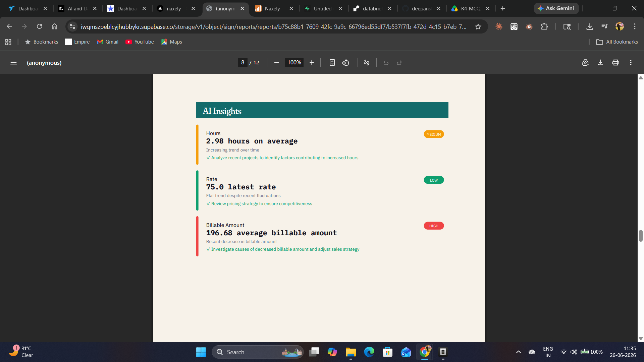Select the PDF draw annotation tool

click(367, 63)
